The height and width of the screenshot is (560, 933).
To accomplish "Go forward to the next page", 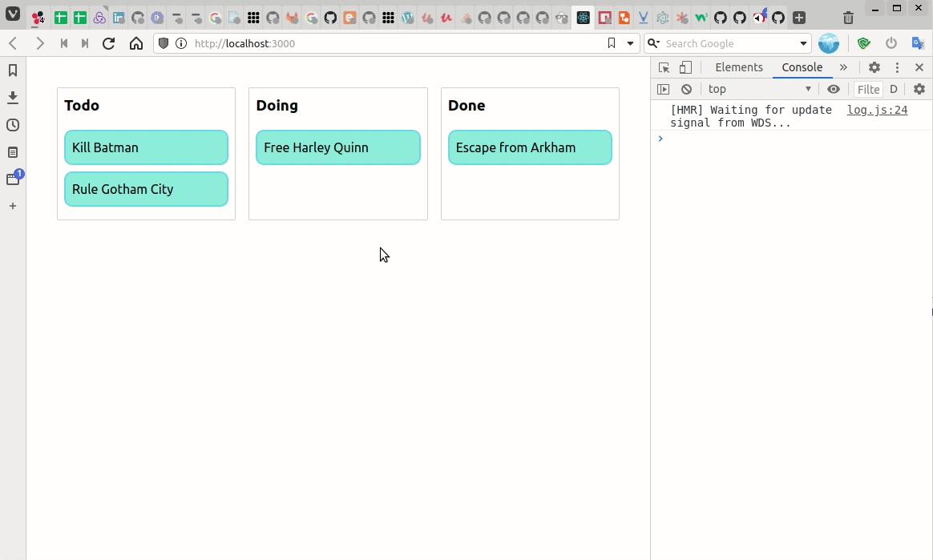I will [x=39, y=43].
